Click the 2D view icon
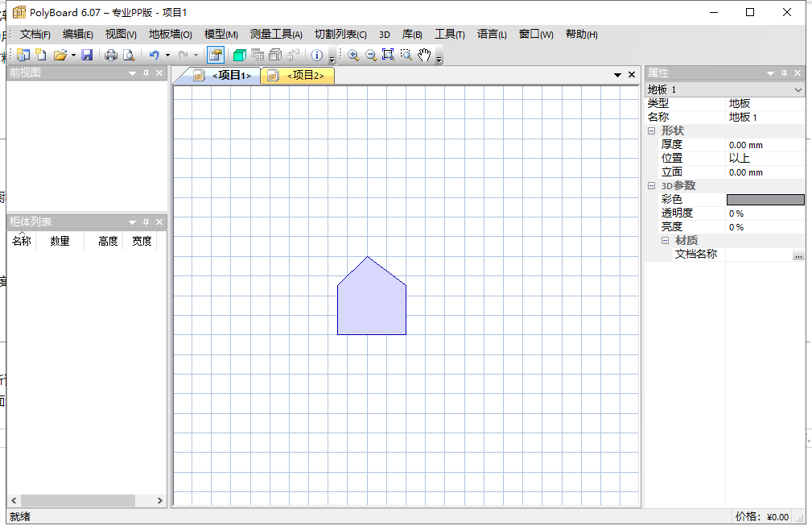Viewport: 812px width, 530px height. 258,55
